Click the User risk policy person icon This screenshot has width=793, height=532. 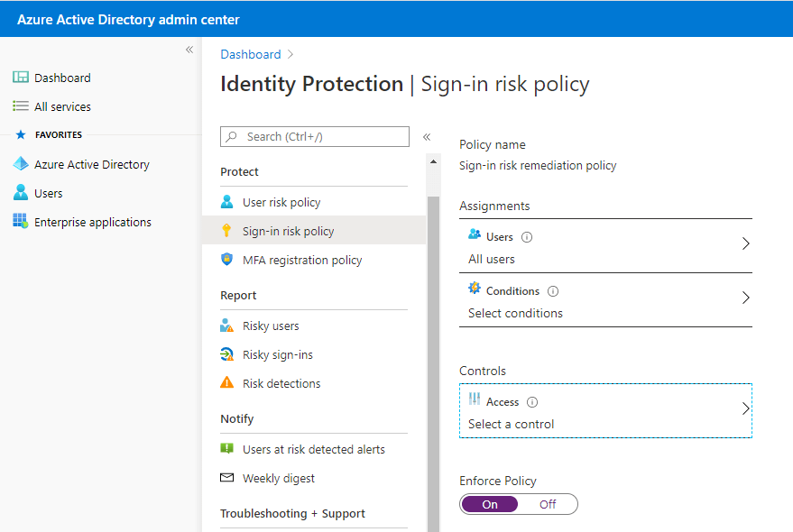227,202
